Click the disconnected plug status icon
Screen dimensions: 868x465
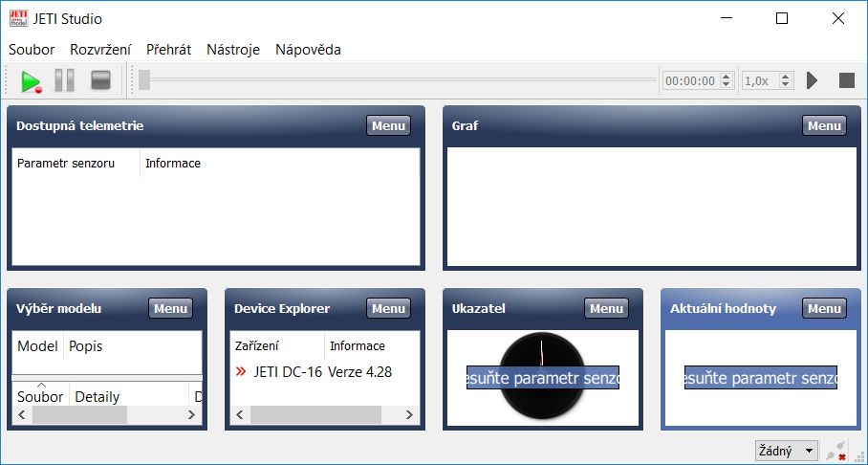pos(836,451)
